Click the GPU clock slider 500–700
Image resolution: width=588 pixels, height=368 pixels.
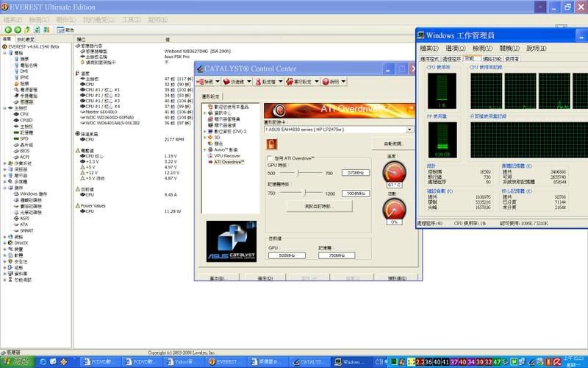click(x=300, y=173)
